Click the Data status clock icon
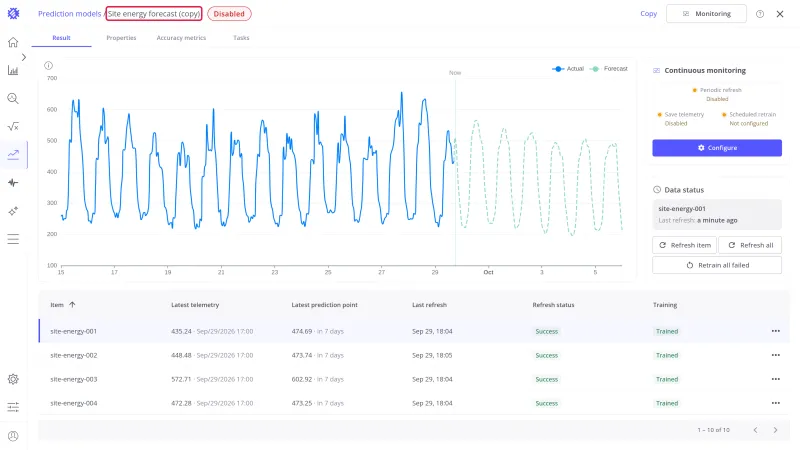The height and width of the screenshot is (450, 800). click(x=657, y=189)
